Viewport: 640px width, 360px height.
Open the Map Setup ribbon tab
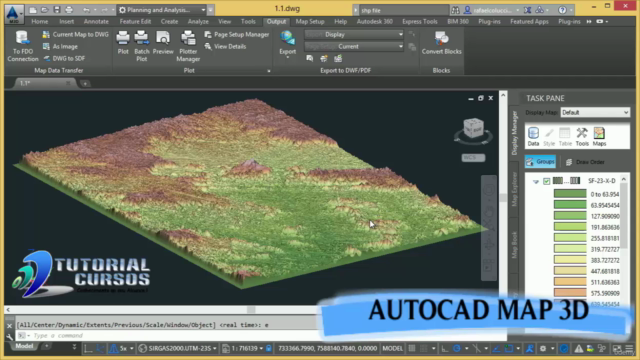tap(310, 21)
